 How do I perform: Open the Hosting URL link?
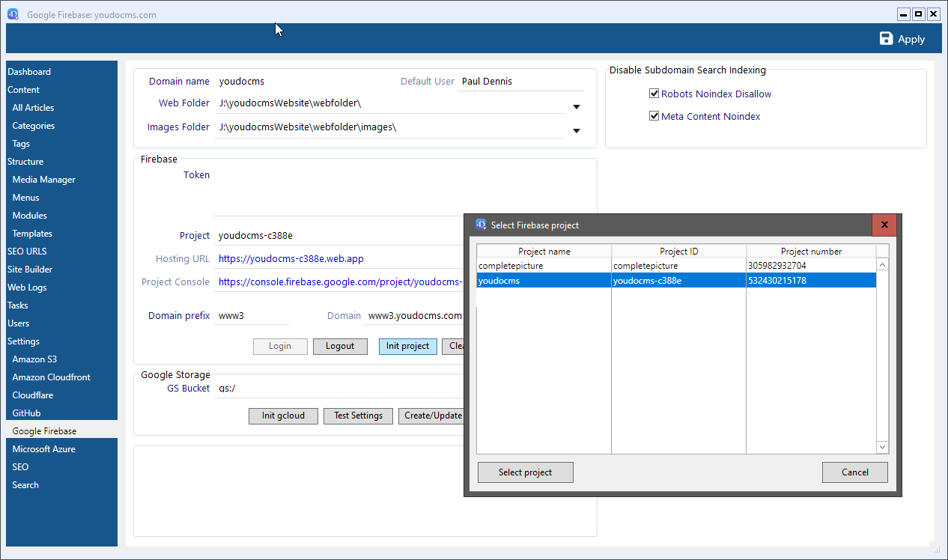[x=291, y=259]
